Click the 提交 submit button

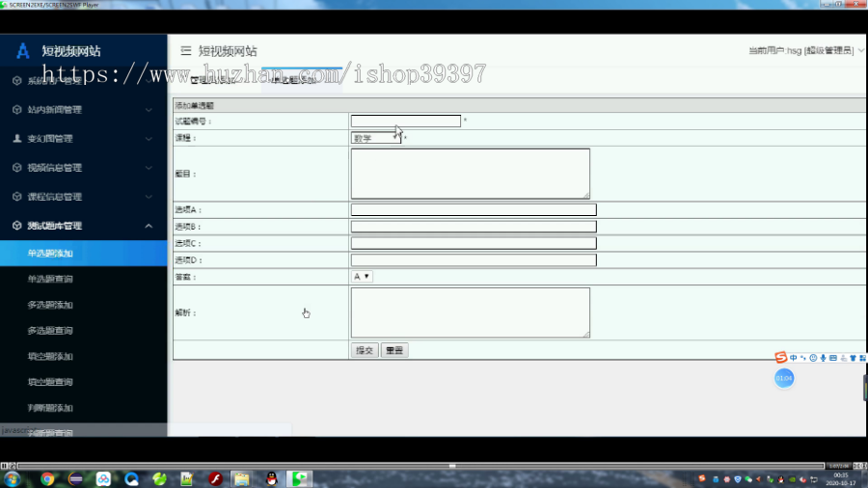coord(365,350)
